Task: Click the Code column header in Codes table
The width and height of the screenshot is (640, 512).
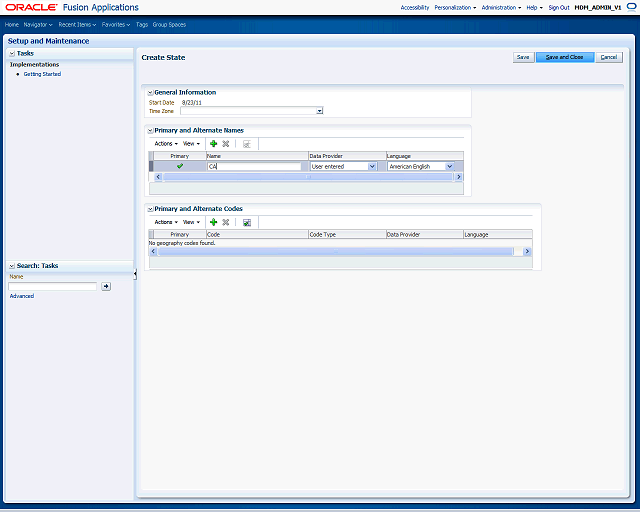Action: point(257,234)
